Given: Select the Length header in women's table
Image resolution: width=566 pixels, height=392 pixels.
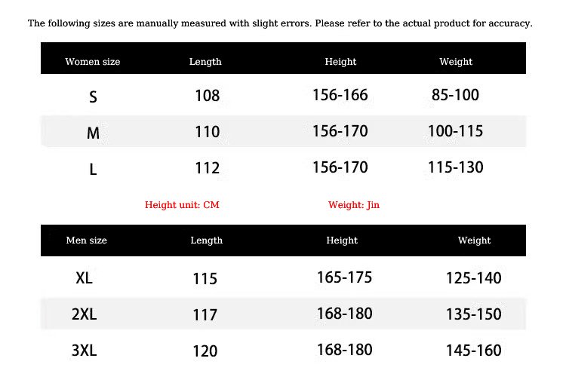Looking at the screenshot, I should point(205,62).
